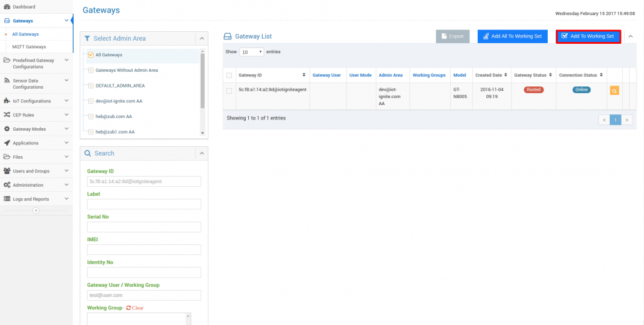The width and height of the screenshot is (644, 325).
Task: Click into the Serial No input field
Action: [144, 227]
